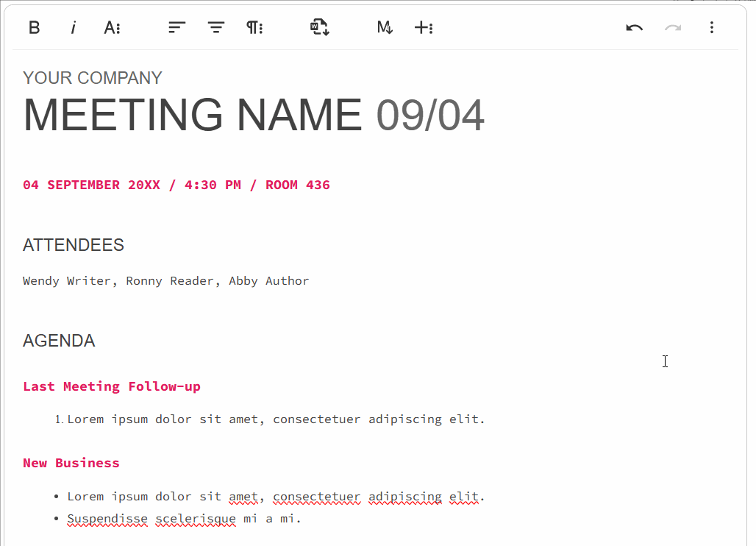This screenshot has width=756, height=546.
Task: Click the redo arrow icon
Action: pos(673,28)
